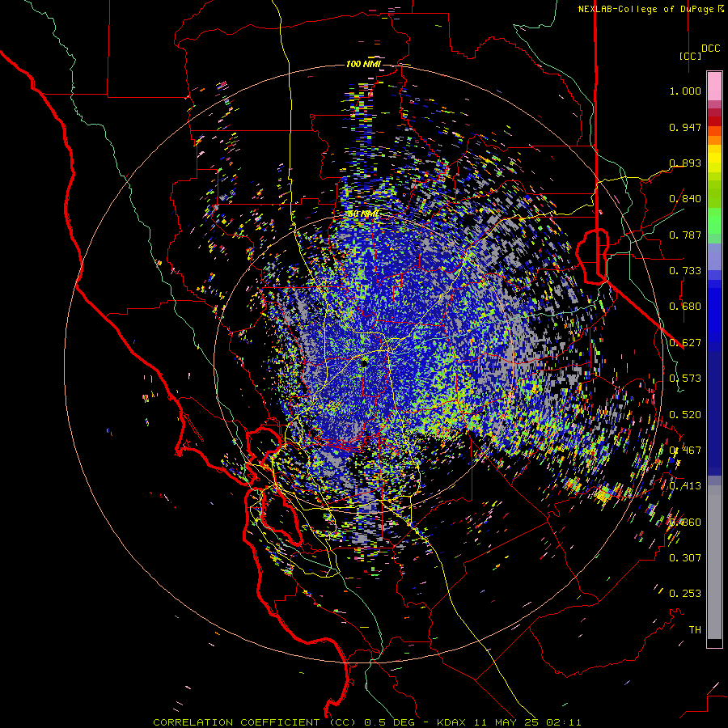This screenshot has height=728, width=728.
Task: Click the DCC product label
Action: 711,49
